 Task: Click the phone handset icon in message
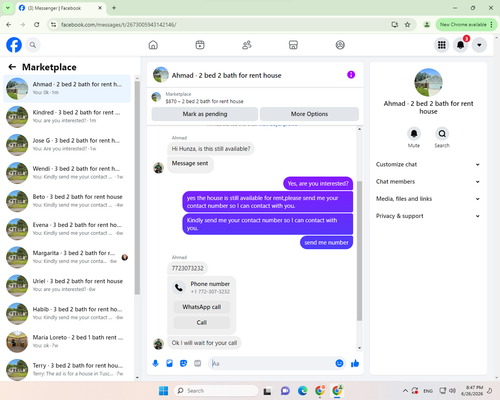tap(179, 287)
